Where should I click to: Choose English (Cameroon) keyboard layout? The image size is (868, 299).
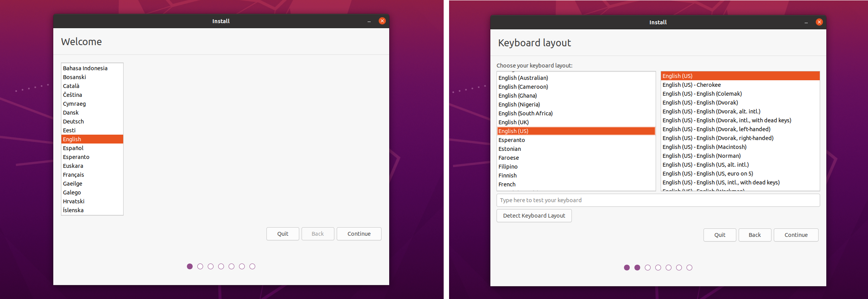pyautogui.click(x=576, y=87)
